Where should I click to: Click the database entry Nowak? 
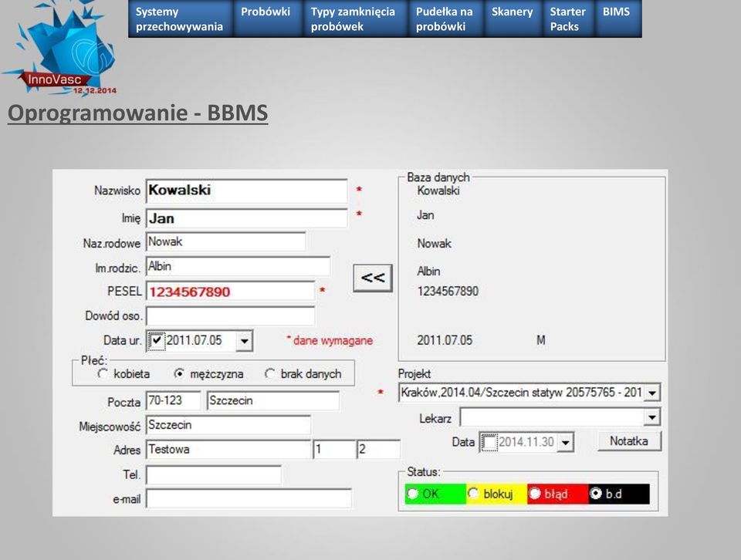(435, 244)
